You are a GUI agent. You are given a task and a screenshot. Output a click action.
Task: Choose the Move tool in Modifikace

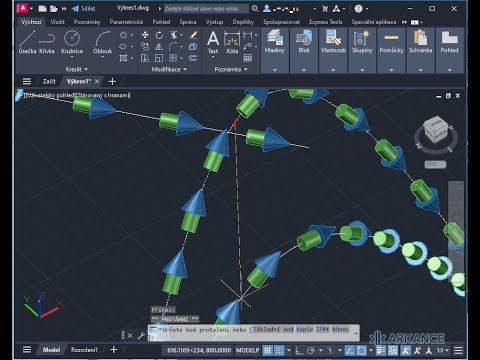(x=145, y=35)
